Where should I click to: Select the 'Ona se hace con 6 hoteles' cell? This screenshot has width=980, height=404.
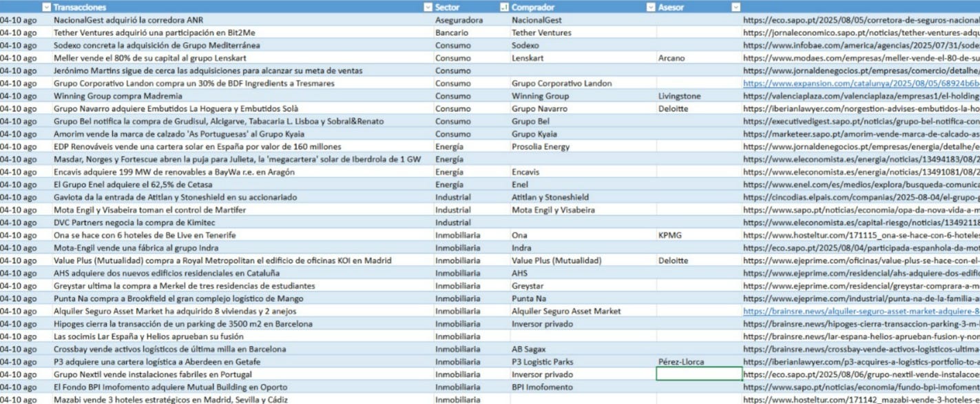[242, 235]
